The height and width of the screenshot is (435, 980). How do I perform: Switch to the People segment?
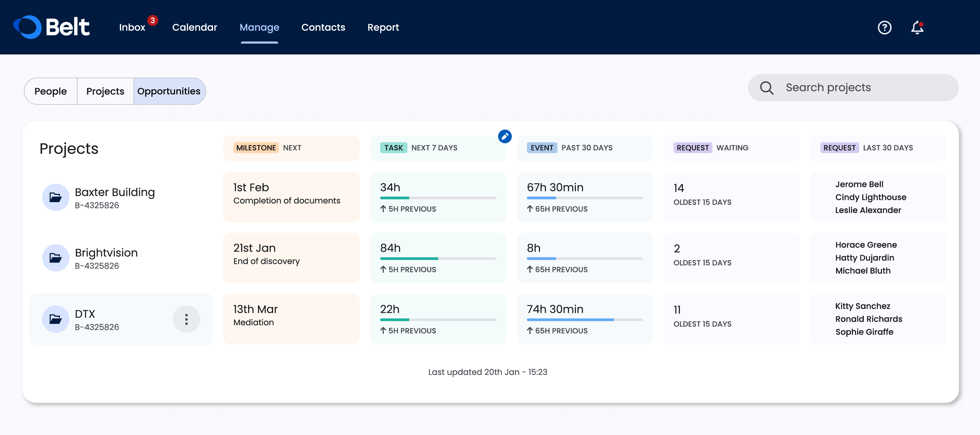51,91
